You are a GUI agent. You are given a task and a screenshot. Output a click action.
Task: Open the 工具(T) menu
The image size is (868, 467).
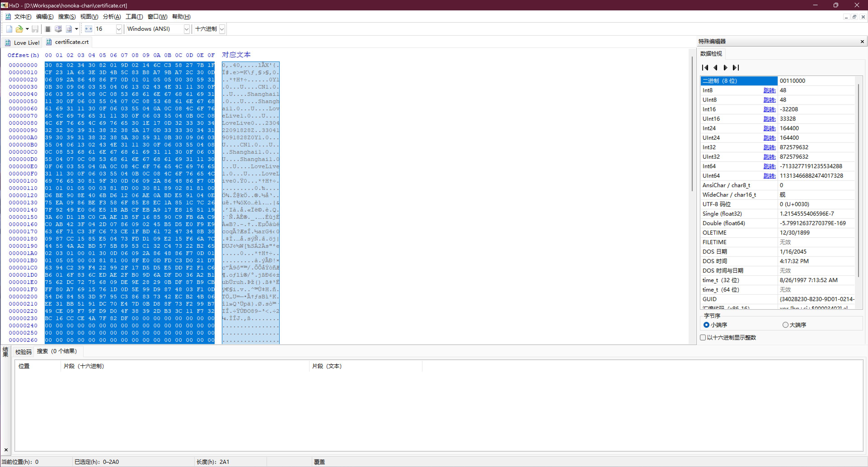click(134, 17)
